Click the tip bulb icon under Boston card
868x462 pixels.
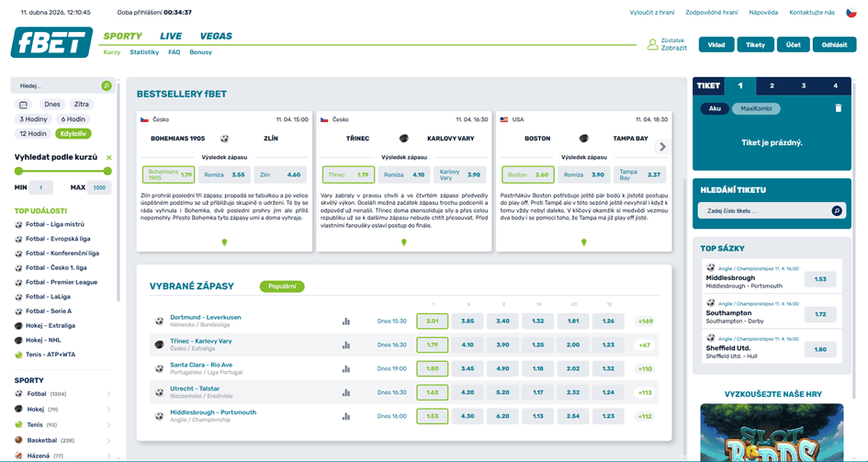pyautogui.click(x=583, y=242)
